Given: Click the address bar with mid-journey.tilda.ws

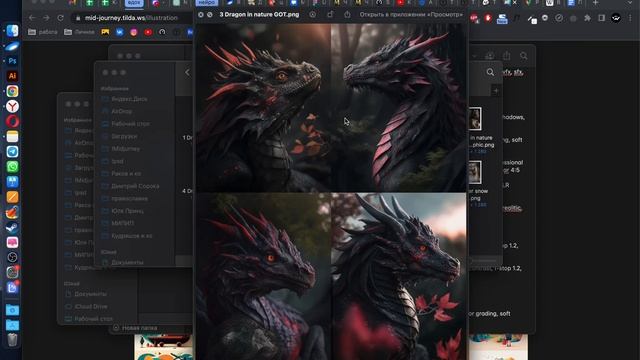Looking at the screenshot, I should coord(131,18).
